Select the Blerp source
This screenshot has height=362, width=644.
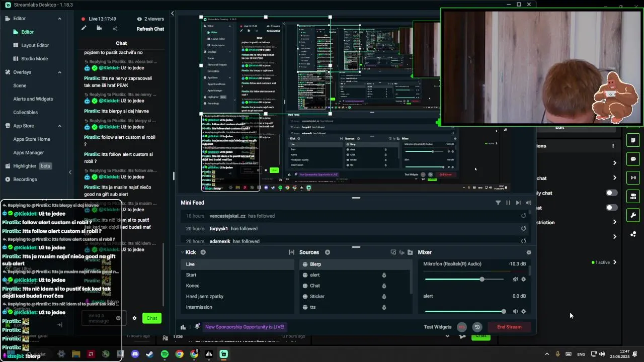(x=356, y=264)
